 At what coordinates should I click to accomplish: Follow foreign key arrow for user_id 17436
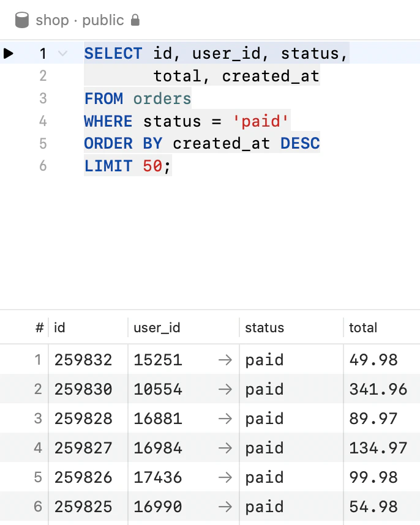pyautogui.click(x=225, y=477)
